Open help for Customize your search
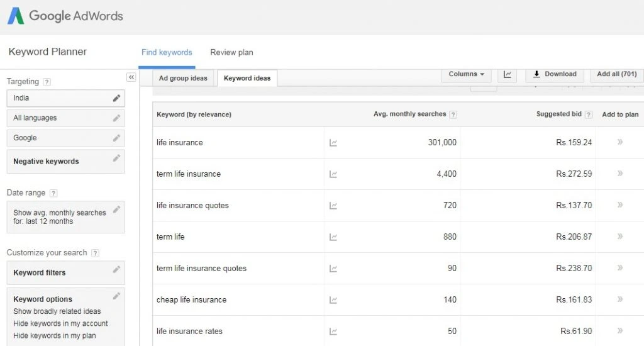 click(96, 253)
